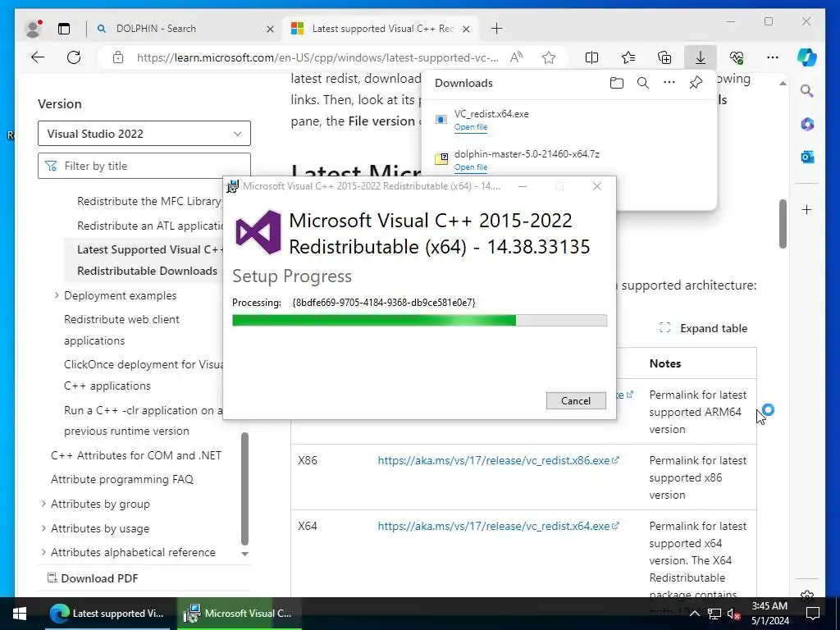840x630 pixels.
Task: Open Microsoft 365 sidebar icon
Action: [807, 125]
